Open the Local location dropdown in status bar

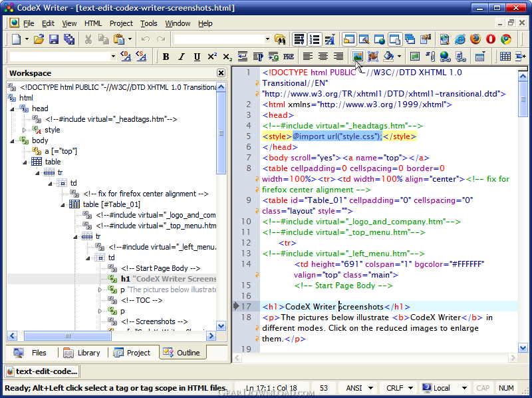pyautogui.click(x=464, y=388)
